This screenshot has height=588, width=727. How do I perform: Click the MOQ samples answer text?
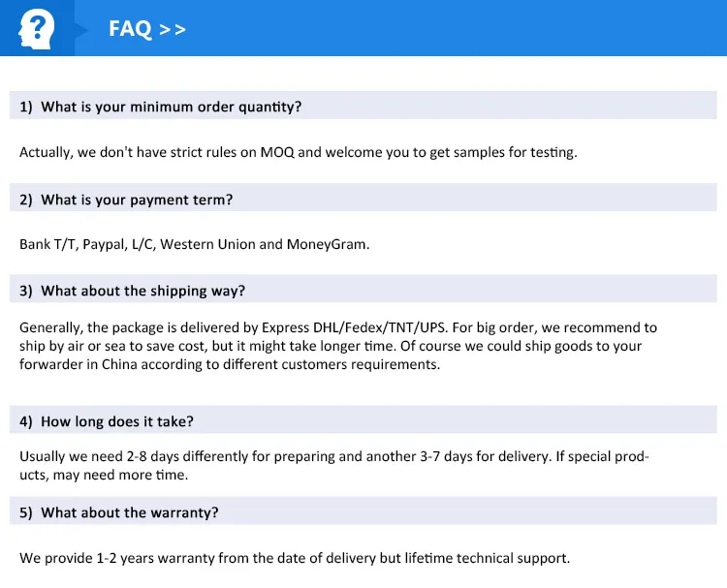coord(298,152)
